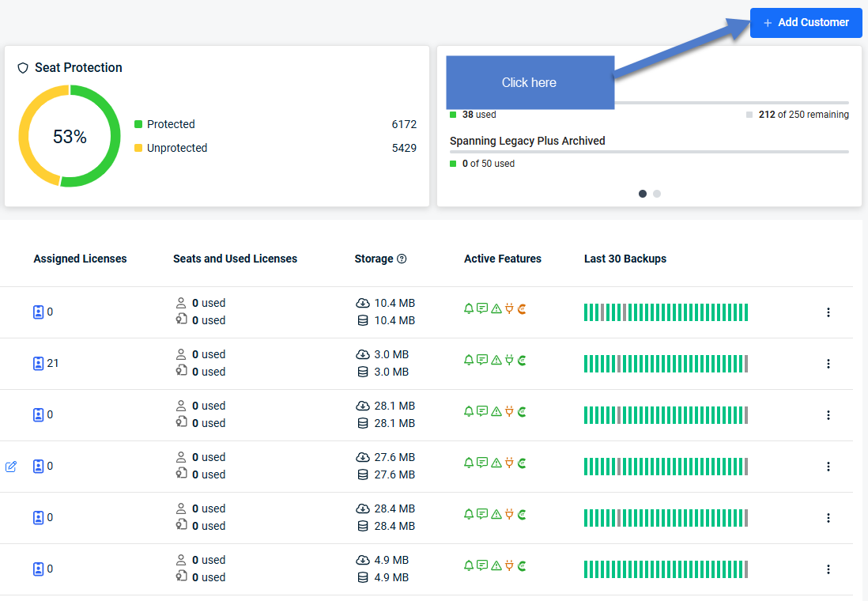Switch to the second carousel dot
Image resolution: width=868 pixels, height=601 pixels.
[x=657, y=194]
